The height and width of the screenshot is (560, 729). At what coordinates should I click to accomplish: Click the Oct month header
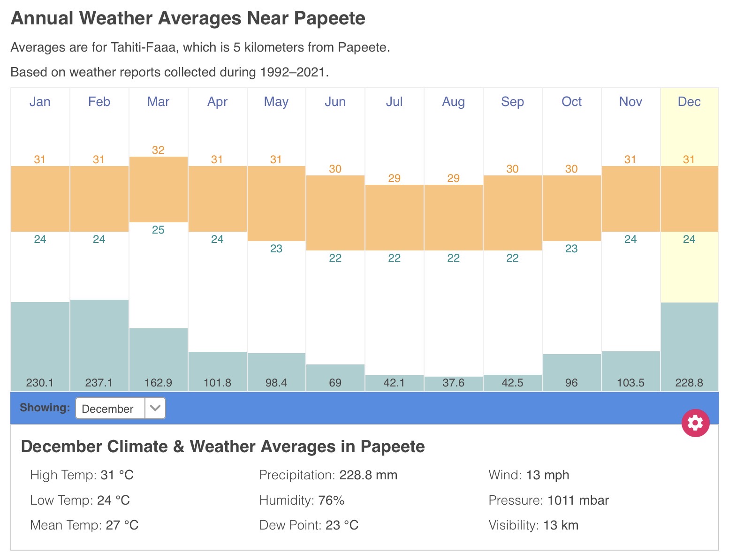tap(571, 102)
